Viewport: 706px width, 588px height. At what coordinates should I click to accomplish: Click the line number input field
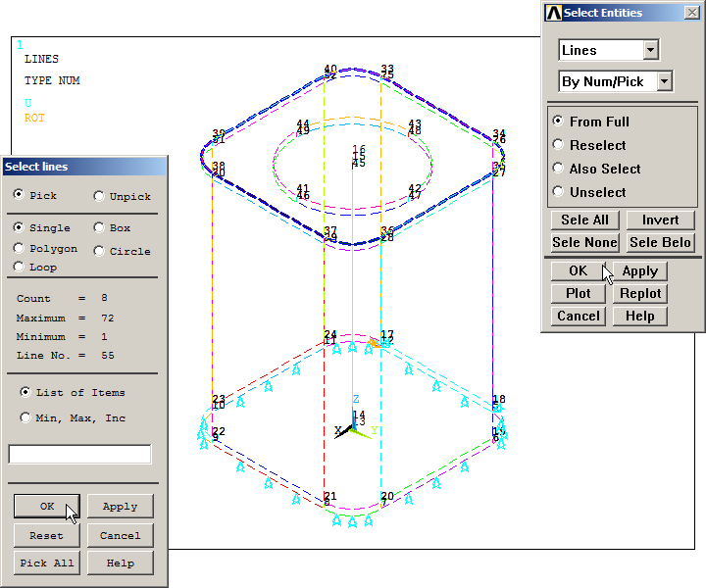coord(79,454)
